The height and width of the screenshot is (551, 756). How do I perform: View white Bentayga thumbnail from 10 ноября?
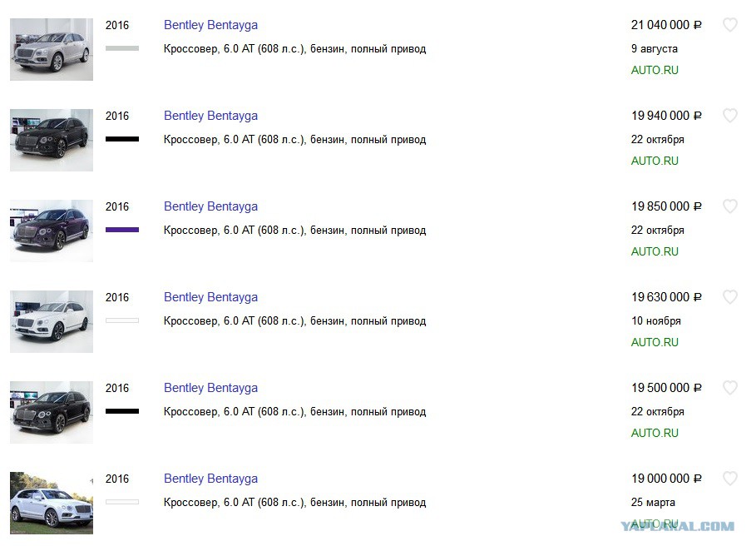click(52, 321)
